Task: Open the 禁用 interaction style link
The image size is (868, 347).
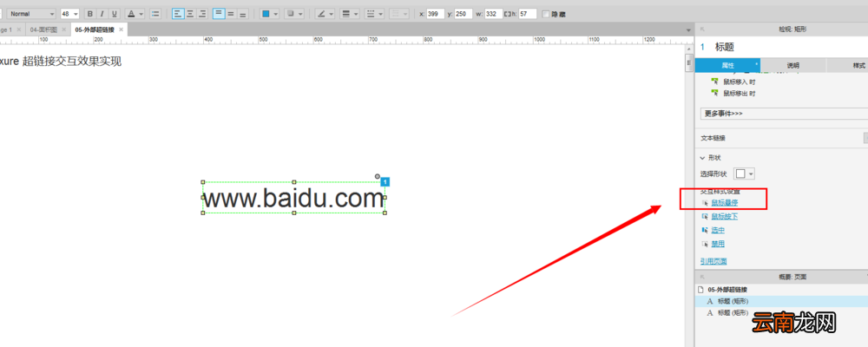Action: (x=718, y=244)
